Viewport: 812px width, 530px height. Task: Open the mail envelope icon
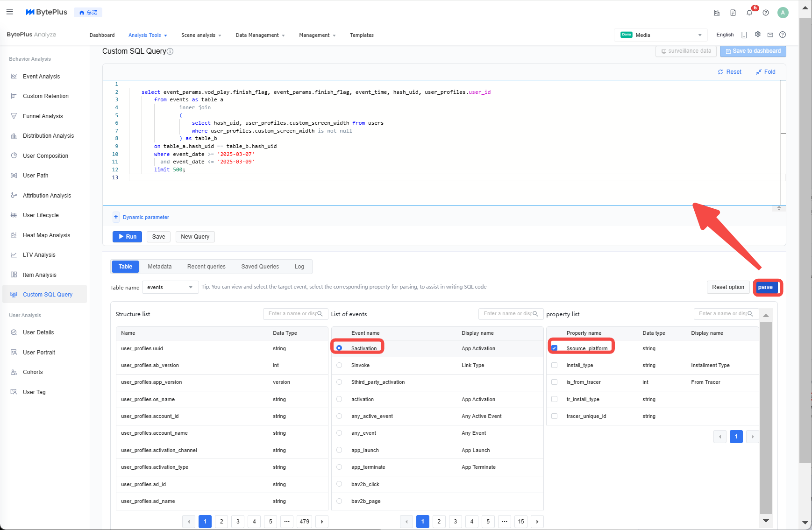pyautogui.click(x=770, y=35)
